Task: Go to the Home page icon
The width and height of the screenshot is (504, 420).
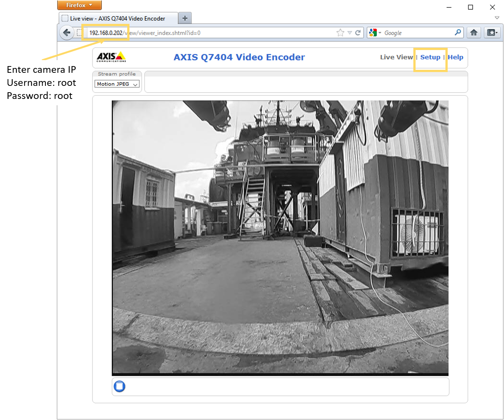Action: 474,33
